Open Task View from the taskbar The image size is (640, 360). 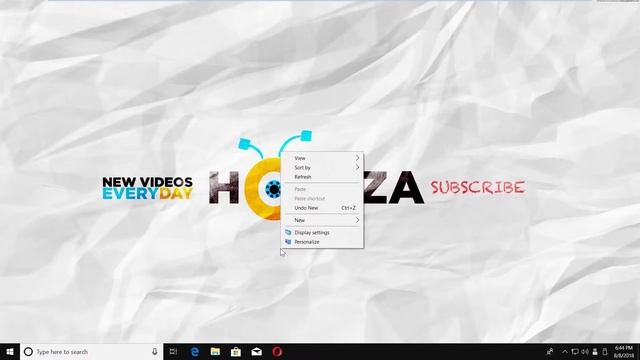click(173, 351)
